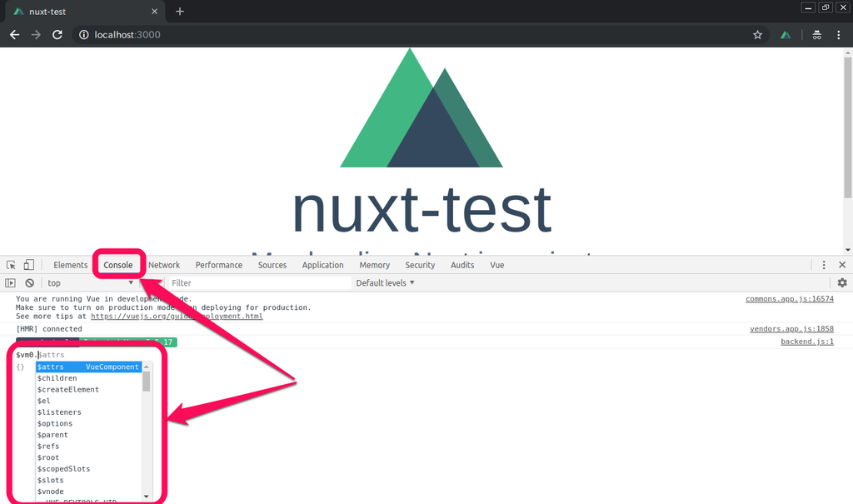Activate the inspect element picker
The width and height of the screenshot is (853, 504).
[x=11, y=265]
